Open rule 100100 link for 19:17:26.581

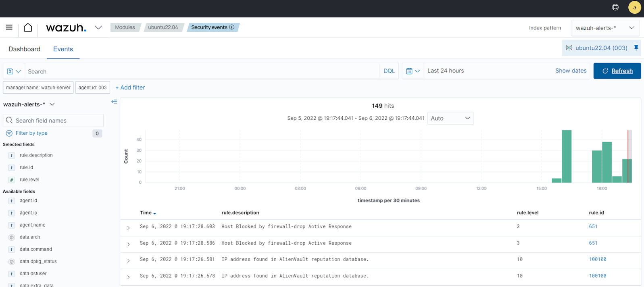(x=598, y=259)
